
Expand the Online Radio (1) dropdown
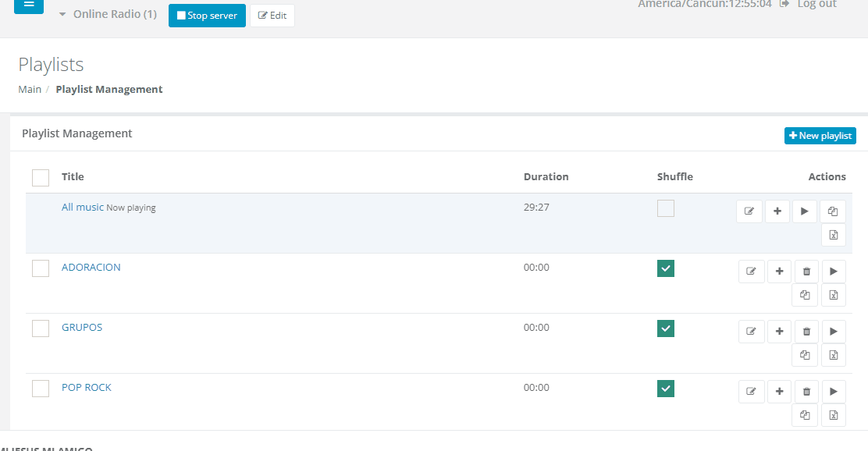coord(108,14)
